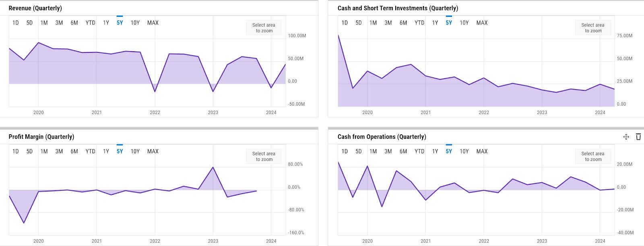
Task: Select the YTD range on Cash from Operations
Action: [420, 151]
